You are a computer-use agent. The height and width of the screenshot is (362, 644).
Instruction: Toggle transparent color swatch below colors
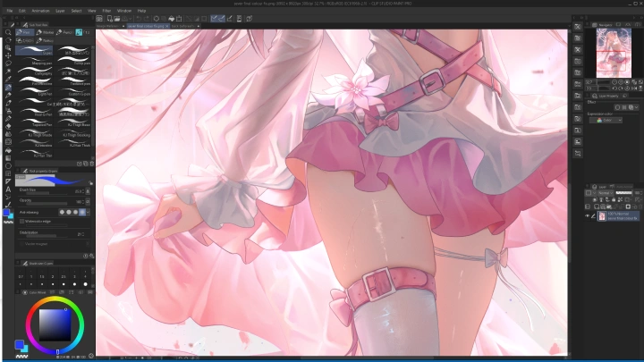(x=21, y=357)
